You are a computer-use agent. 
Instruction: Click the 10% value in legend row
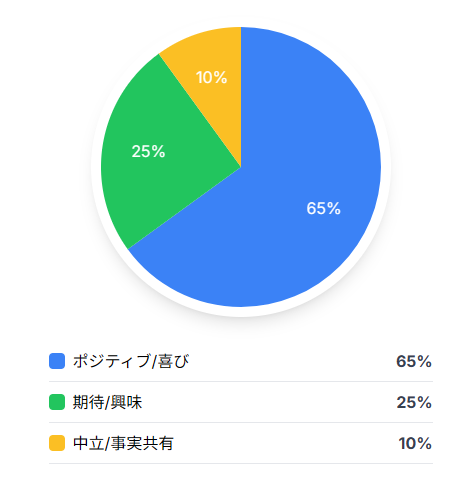415,443
